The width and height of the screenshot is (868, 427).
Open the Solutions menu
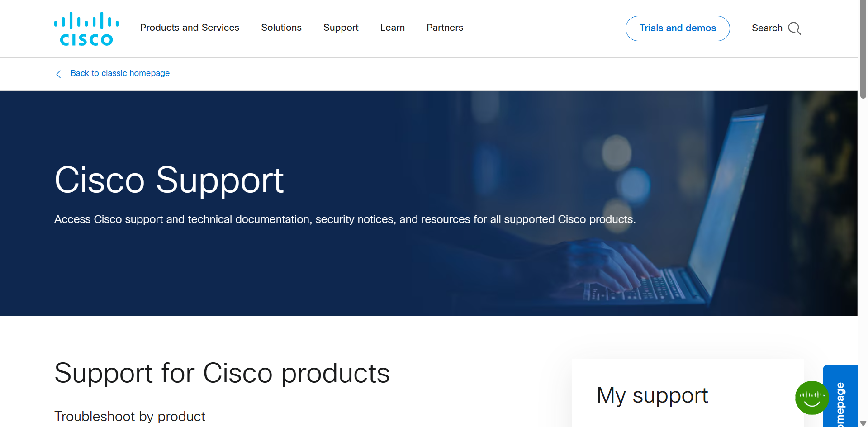pos(281,28)
